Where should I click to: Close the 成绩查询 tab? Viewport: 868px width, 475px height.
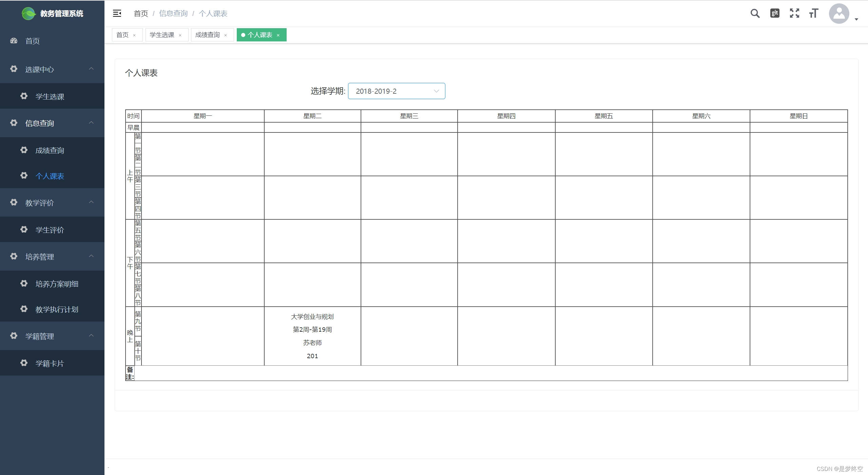click(226, 35)
